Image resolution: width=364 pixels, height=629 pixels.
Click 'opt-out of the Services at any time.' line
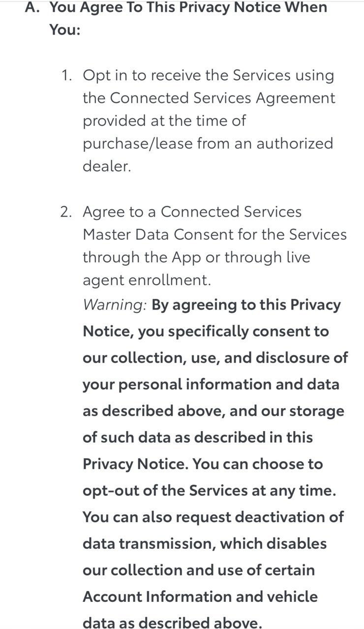coord(210,491)
